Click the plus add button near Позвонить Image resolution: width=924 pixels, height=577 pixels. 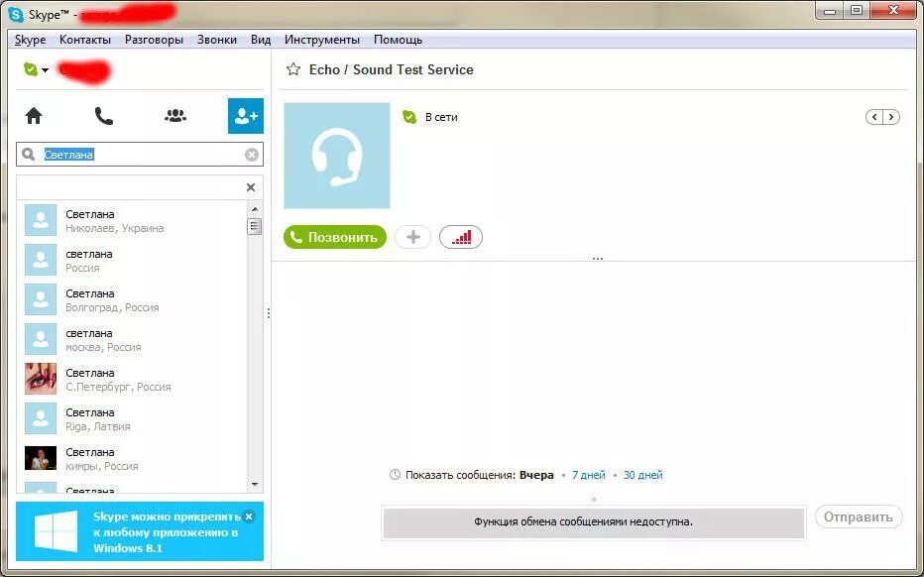point(413,237)
